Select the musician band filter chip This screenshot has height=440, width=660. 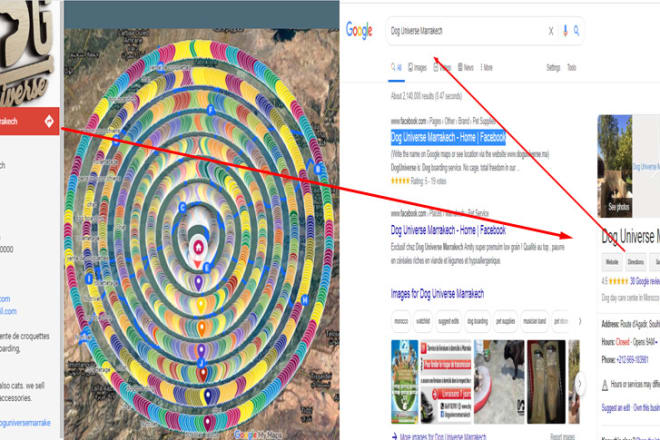point(534,321)
